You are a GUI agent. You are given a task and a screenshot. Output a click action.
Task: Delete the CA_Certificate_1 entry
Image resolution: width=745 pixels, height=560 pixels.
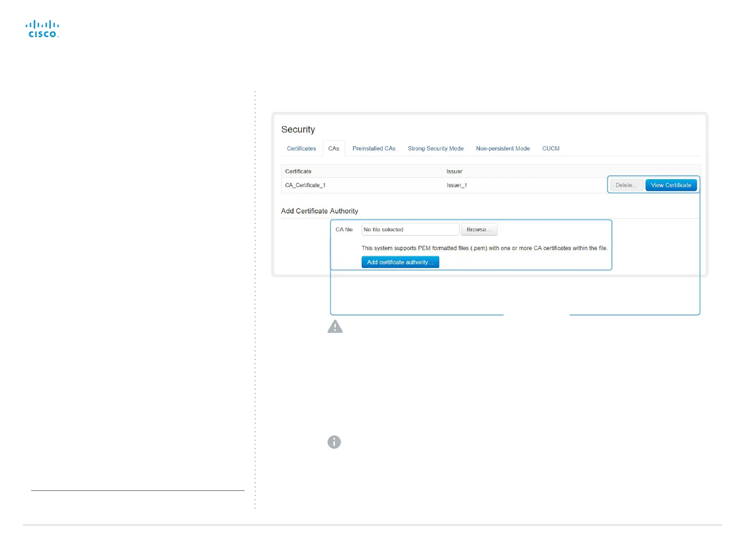[x=626, y=185]
